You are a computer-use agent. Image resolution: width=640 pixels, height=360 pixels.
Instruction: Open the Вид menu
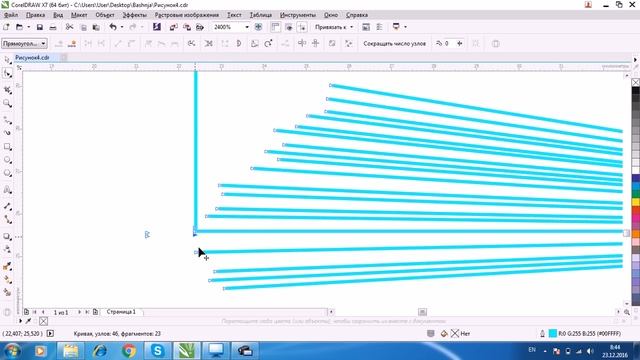58,15
